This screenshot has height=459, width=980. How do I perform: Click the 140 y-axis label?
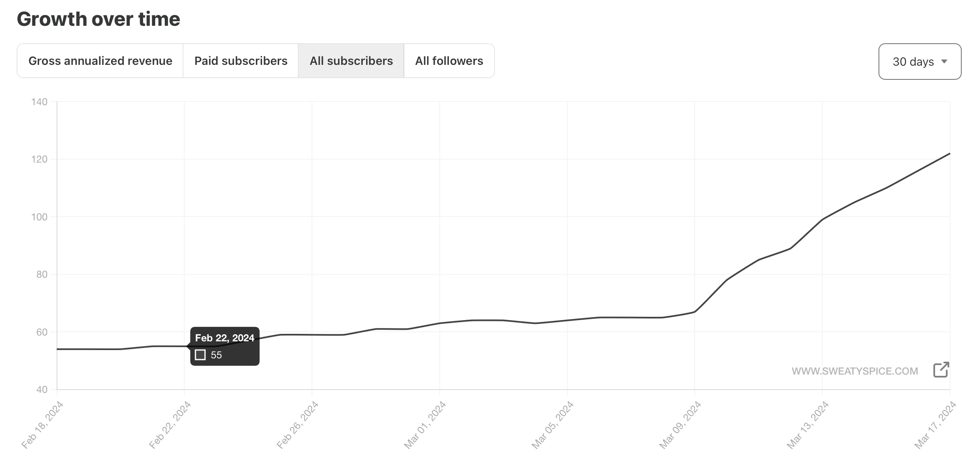pos(39,102)
